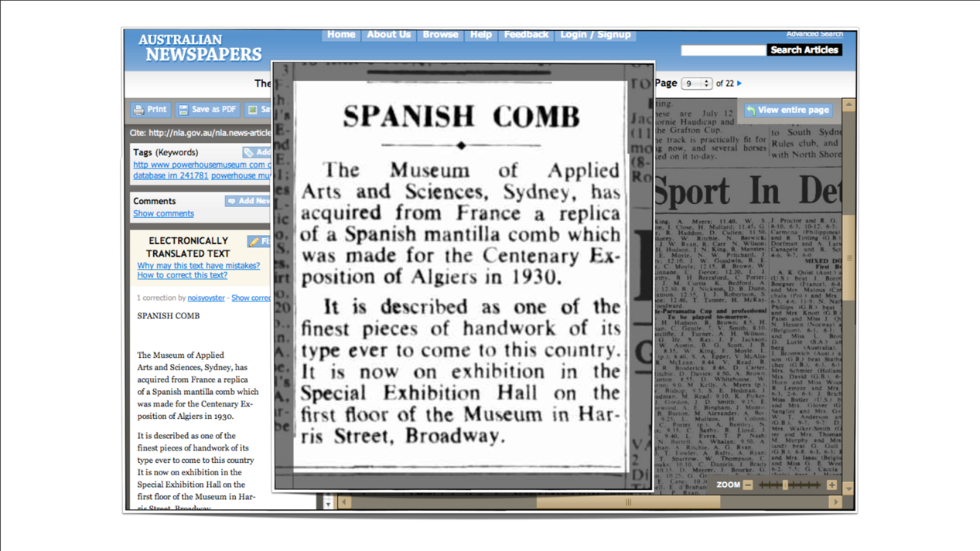Image resolution: width=980 pixels, height=551 pixels.
Task: Open the Home menu item
Action: (x=341, y=35)
